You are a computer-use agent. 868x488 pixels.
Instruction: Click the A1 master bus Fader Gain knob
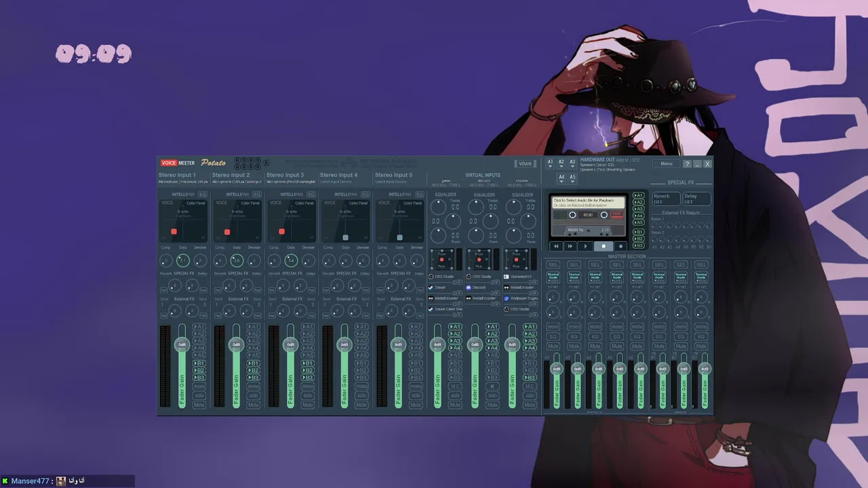pyautogui.click(x=557, y=369)
